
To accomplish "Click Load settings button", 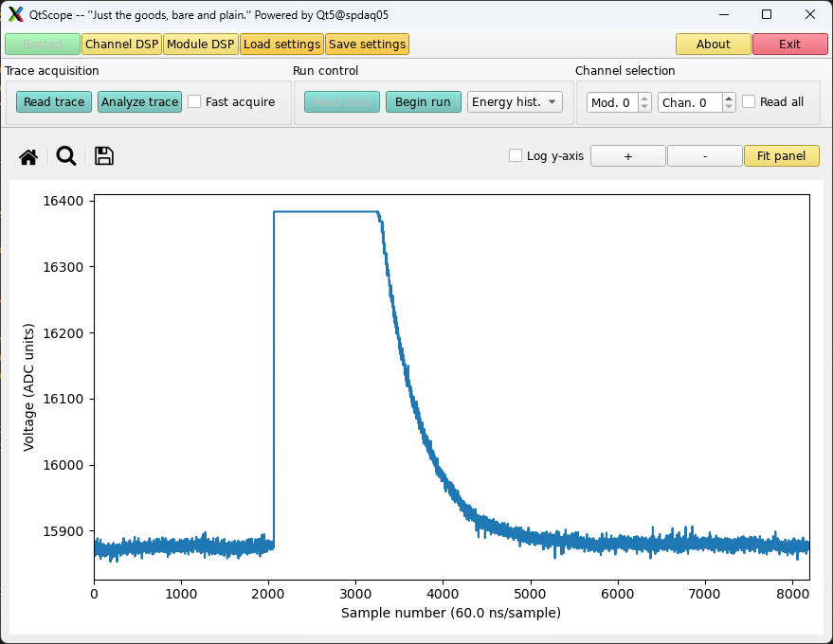I will pyautogui.click(x=281, y=45).
